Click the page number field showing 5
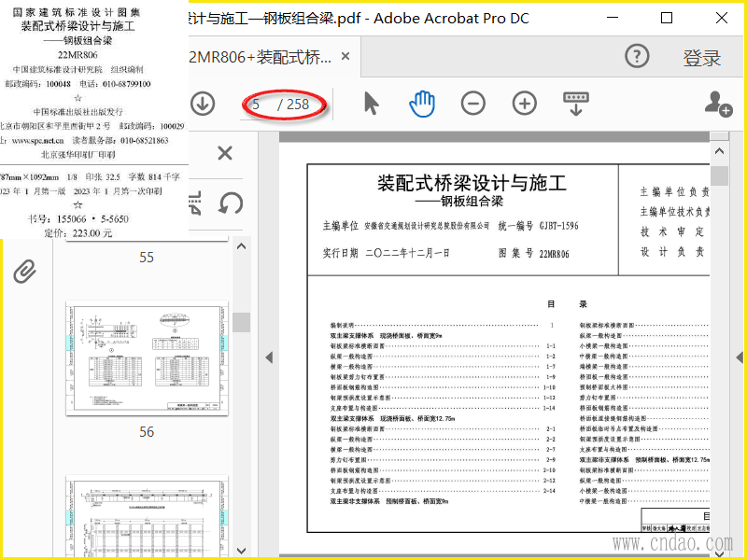The height and width of the screenshot is (560, 747). (256, 105)
